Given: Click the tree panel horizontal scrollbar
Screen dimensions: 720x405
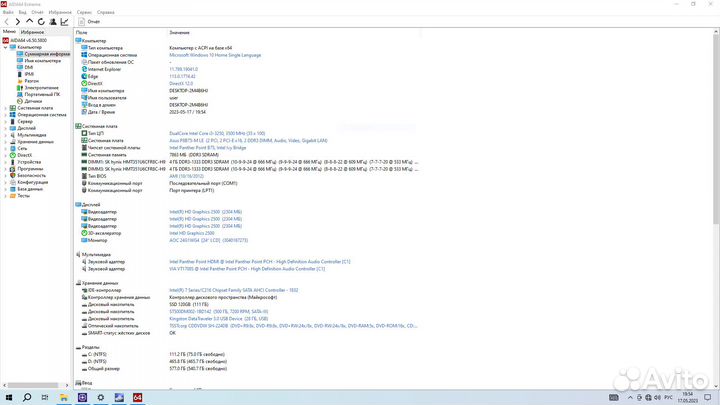Looking at the screenshot, I should [35, 385].
